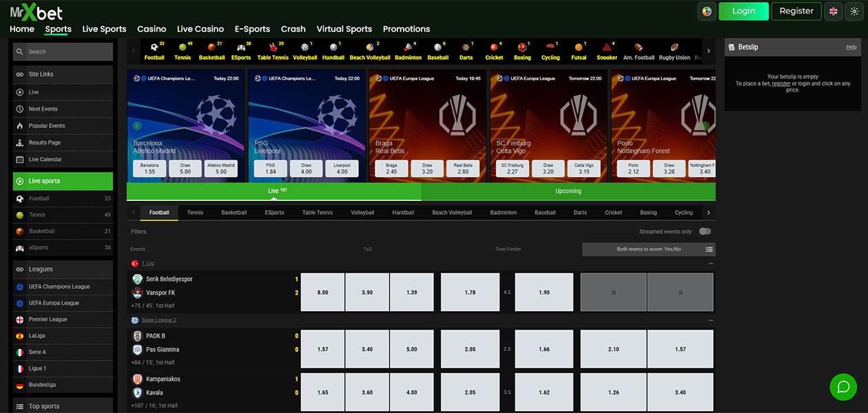Toggle Streamed events only switch
Image resolution: width=868 pixels, height=413 pixels.
tap(705, 231)
